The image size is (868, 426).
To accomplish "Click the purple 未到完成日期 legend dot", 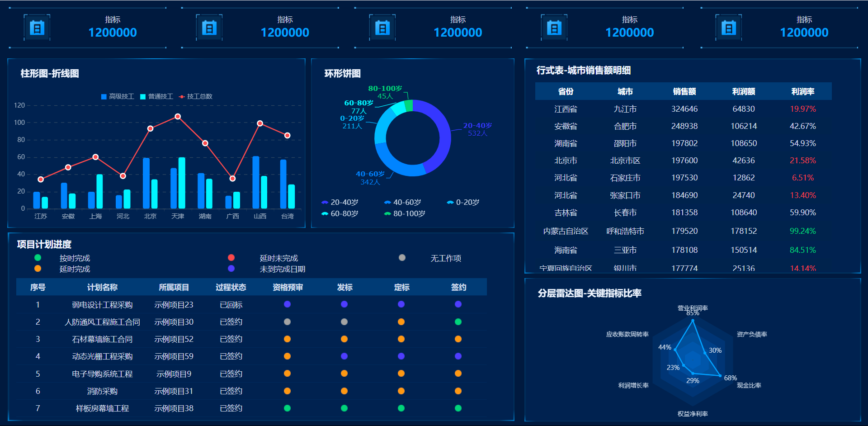I will click(232, 269).
